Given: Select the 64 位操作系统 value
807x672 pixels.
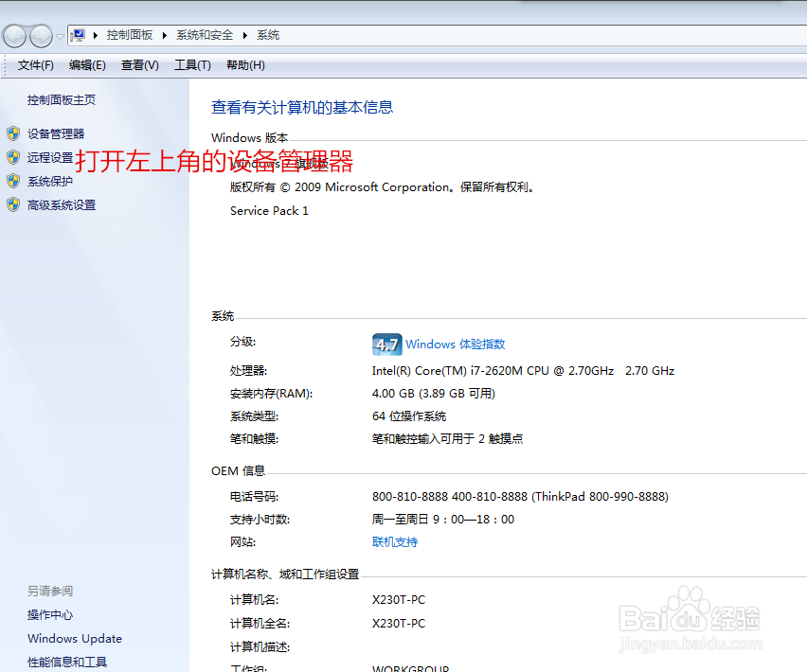Looking at the screenshot, I should (409, 416).
